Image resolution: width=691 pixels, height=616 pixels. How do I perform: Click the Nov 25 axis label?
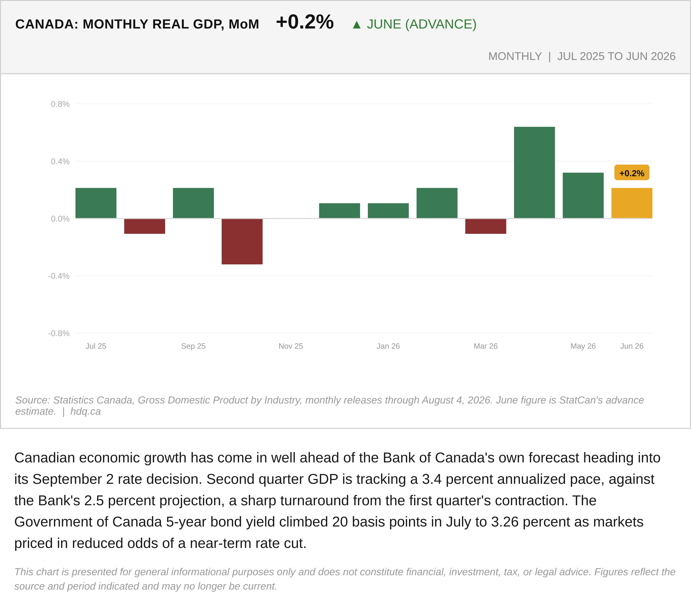(x=291, y=346)
